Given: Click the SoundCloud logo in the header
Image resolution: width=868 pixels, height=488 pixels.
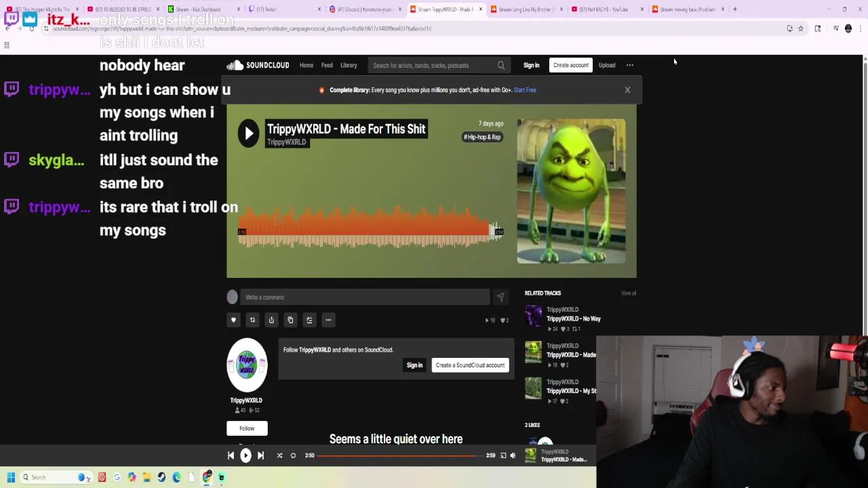Looking at the screenshot, I should tap(258, 65).
